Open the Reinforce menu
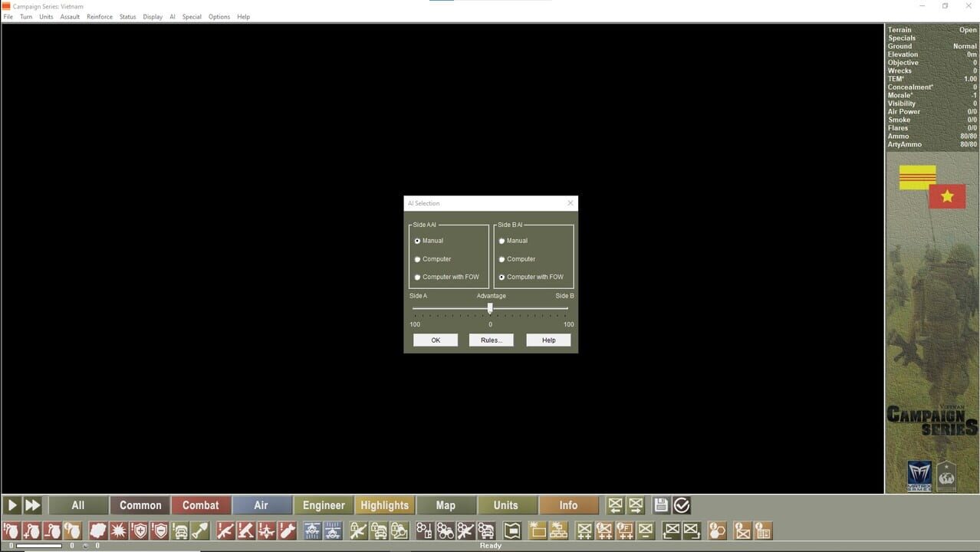This screenshot has height=552, width=980. pos(99,16)
